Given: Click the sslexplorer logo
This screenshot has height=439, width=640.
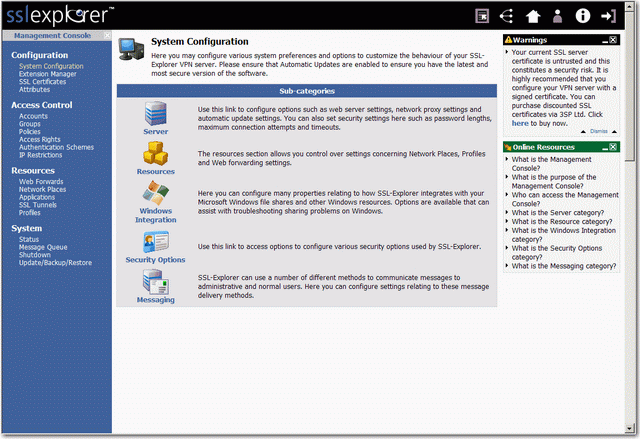Looking at the screenshot, I should click(x=60, y=15).
